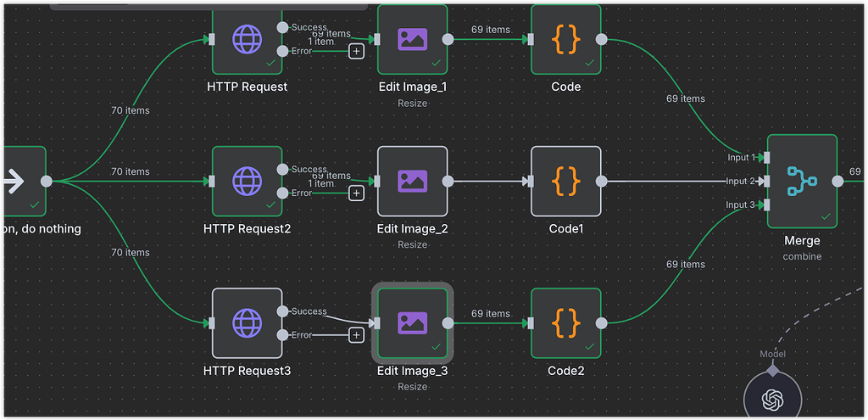This screenshot has width=868, height=420.
Task: Click the 'Code1' node label
Action: [x=566, y=229]
